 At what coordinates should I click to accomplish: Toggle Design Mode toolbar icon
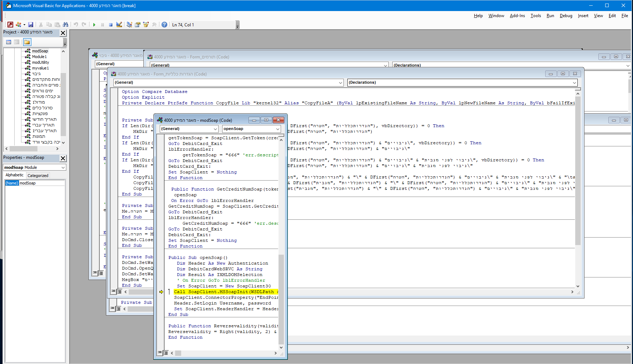(119, 25)
